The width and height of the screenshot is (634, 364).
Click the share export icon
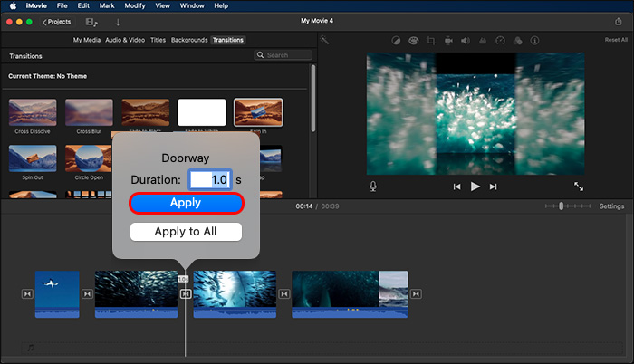click(618, 21)
